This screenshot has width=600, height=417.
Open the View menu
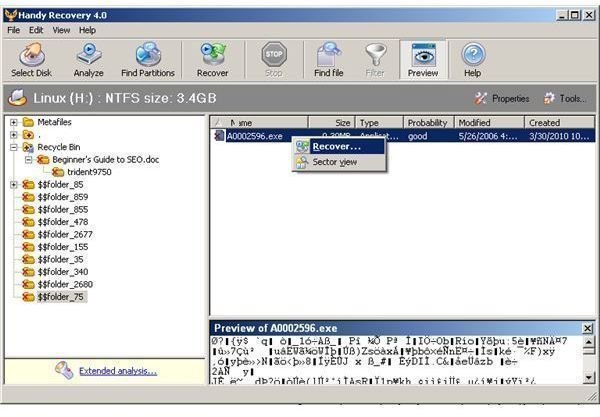61,30
